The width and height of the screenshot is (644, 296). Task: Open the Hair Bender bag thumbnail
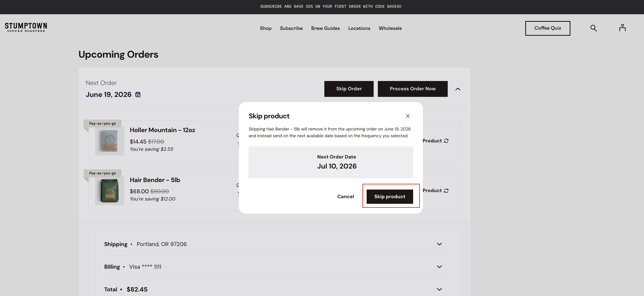pos(110,190)
